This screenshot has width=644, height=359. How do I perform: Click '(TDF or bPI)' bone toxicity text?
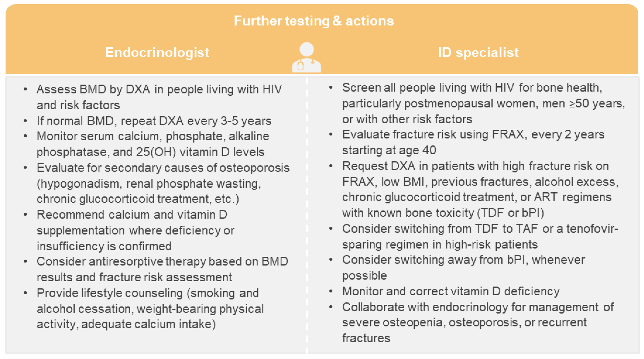(510, 213)
